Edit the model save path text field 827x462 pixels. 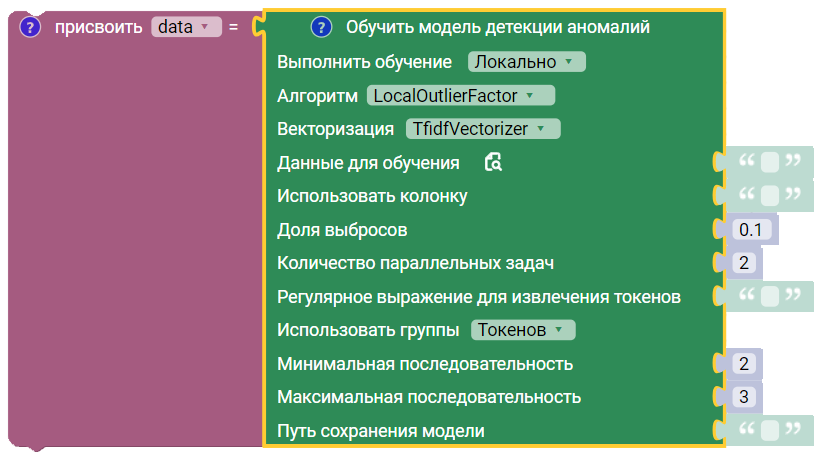770,430
